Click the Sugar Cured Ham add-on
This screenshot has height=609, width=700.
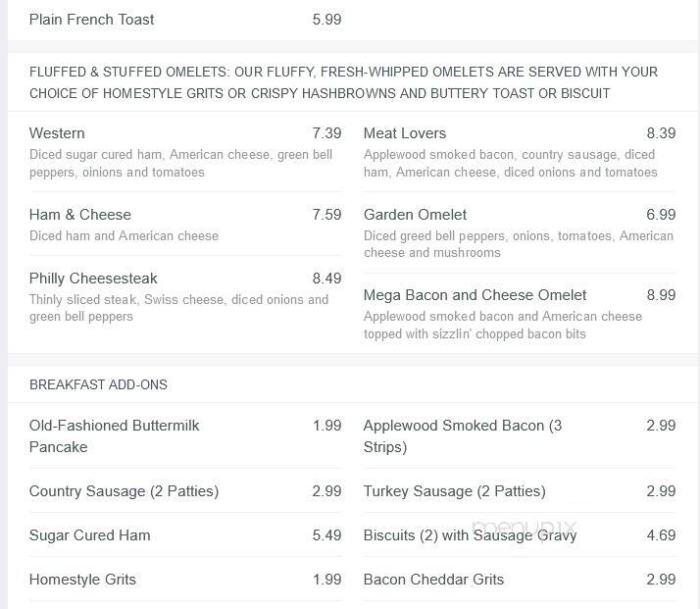click(x=89, y=534)
